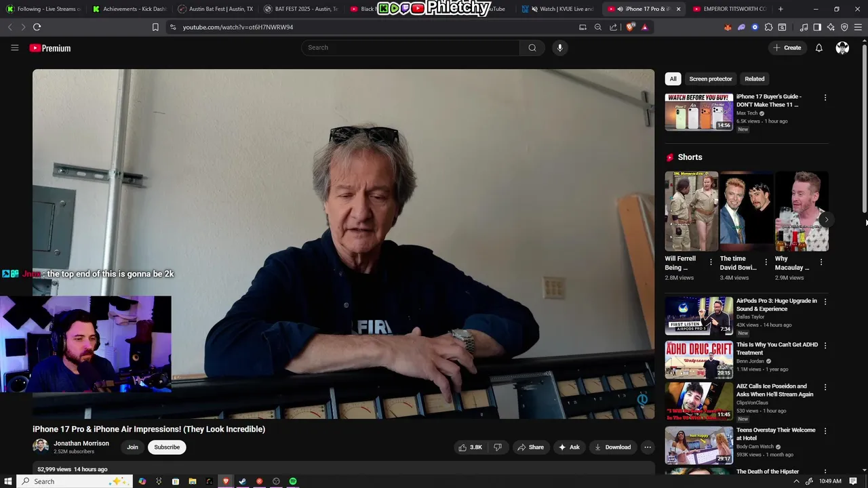Open Will Ferrell short thumbnail
The width and height of the screenshot is (868, 488).
[691, 211]
